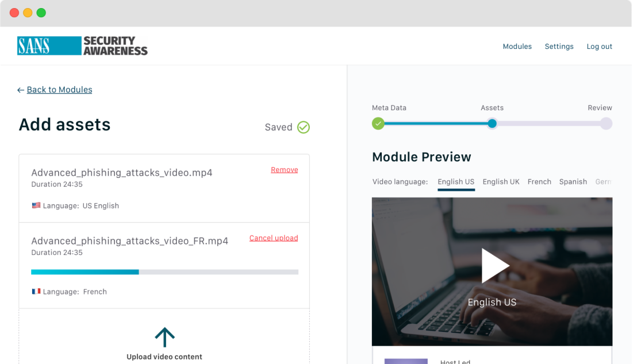The height and width of the screenshot is (364, 637).
Task: Open Settings from the top navigation
Action: (559, 47)
